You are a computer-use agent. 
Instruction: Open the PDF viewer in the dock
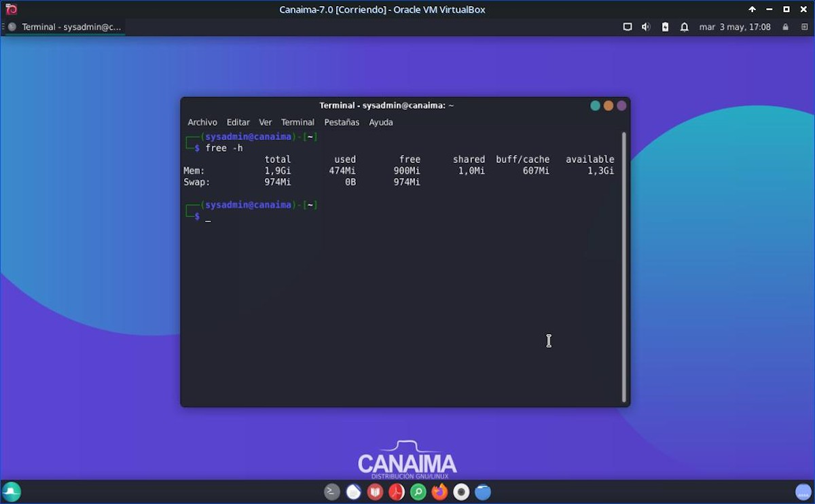(x=397, y=492)
